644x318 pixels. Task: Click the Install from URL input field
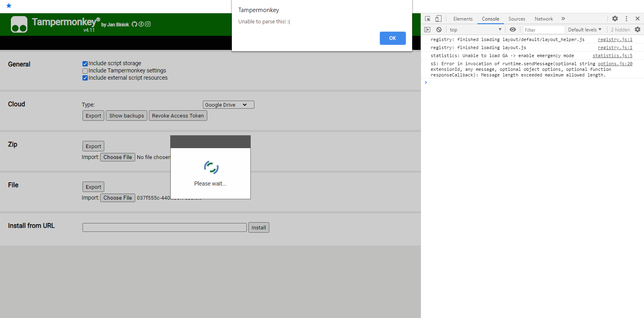165,227
